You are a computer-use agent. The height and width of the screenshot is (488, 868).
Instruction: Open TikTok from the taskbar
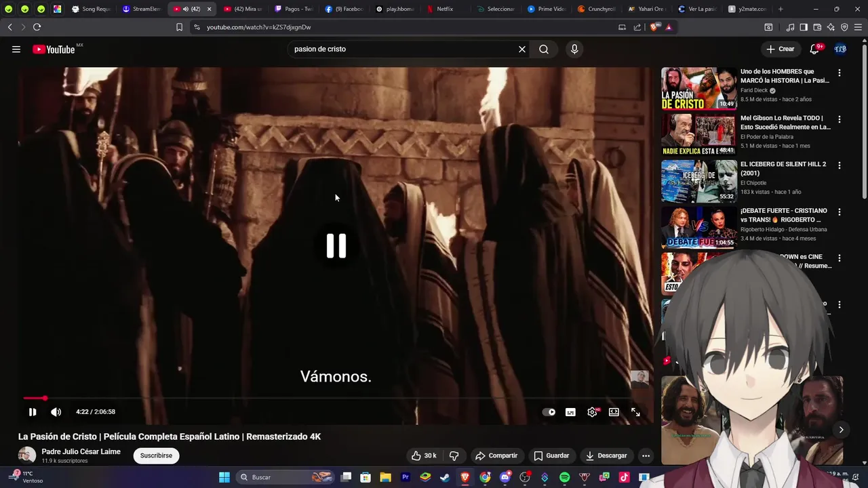[624, 477]
